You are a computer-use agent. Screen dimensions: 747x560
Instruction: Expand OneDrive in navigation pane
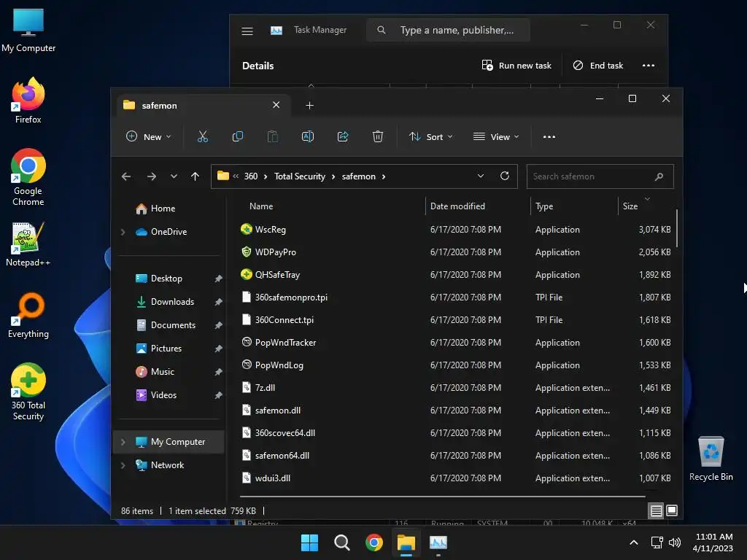pyautogui.click(x=123, y=232)
